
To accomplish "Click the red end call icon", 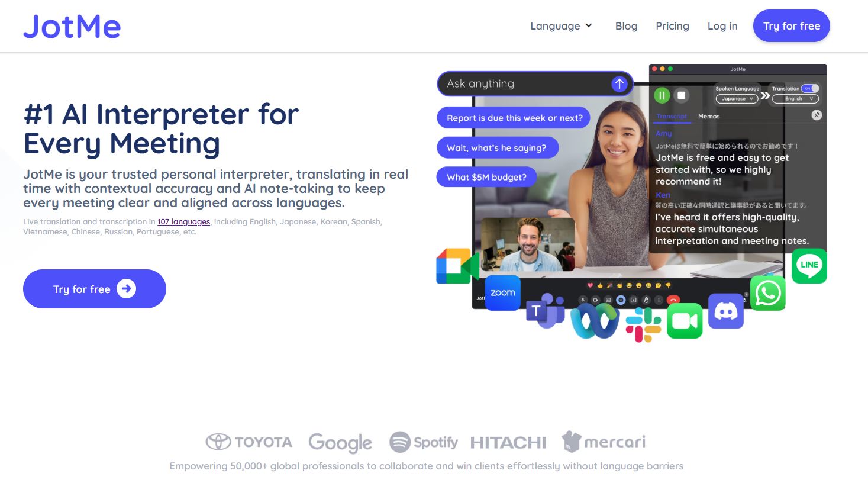I will 673,300.
